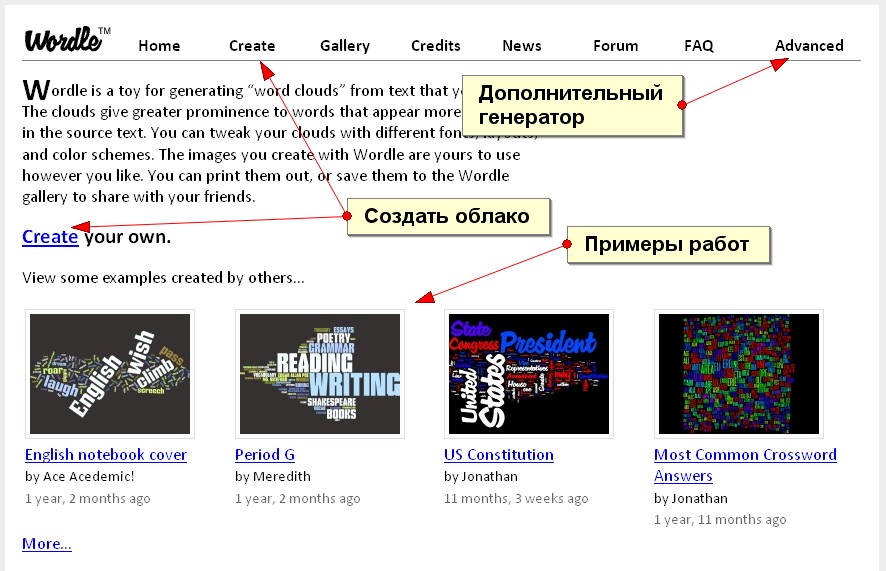Click 'View some examples created by others...' text
Viewport: 886px width, 571px height.
(x=163, y=278)
